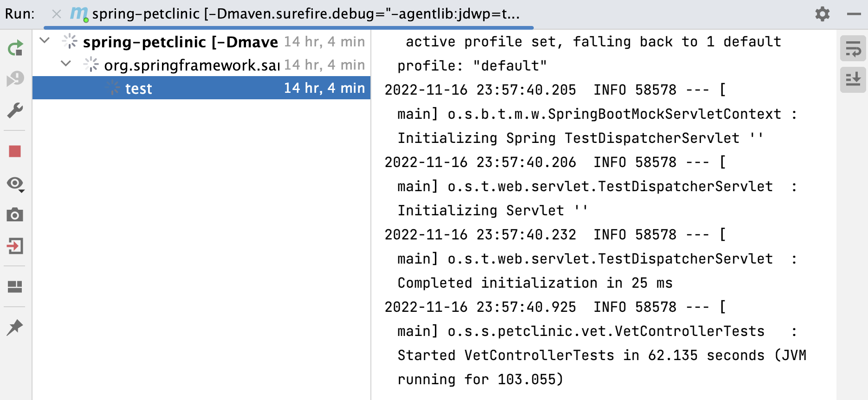Click the VetControllerTests started log line
The image size is (868, 400).
602,355
